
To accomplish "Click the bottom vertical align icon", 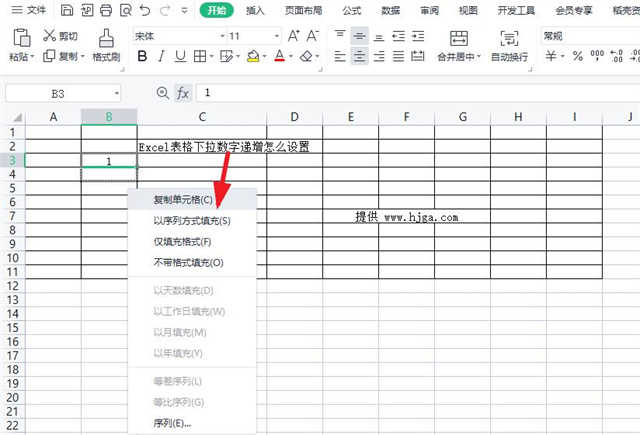I will [x=379, y=36].
